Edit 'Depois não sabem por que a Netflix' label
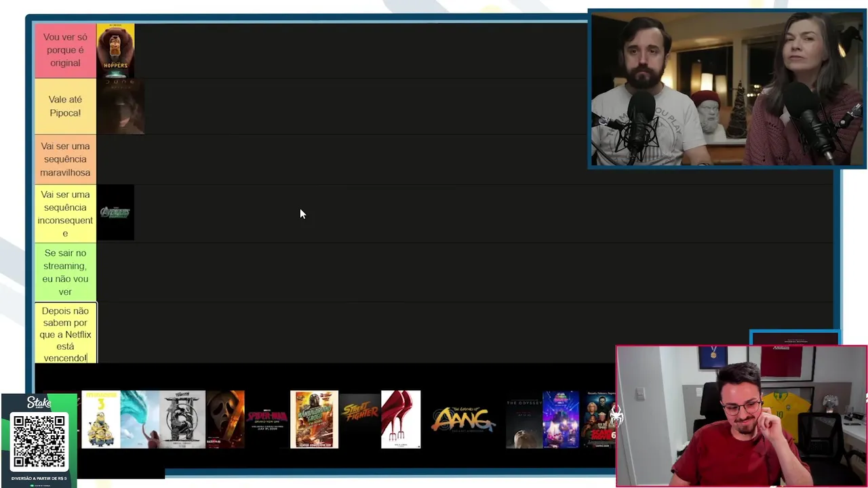 65,333
